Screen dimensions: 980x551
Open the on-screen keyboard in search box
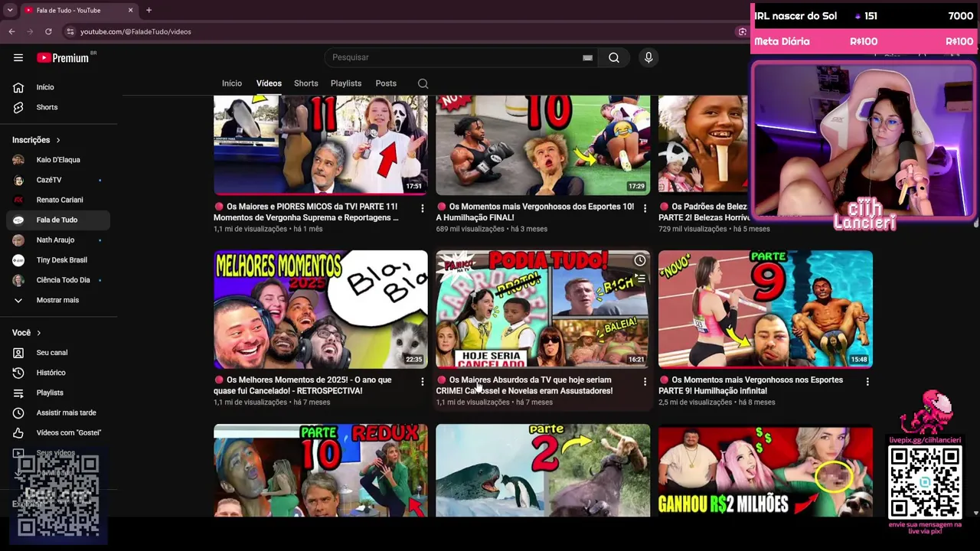(587, 57)
